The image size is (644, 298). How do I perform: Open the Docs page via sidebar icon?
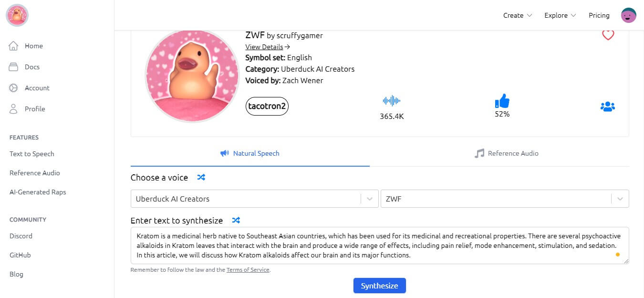tap(14, 67)
